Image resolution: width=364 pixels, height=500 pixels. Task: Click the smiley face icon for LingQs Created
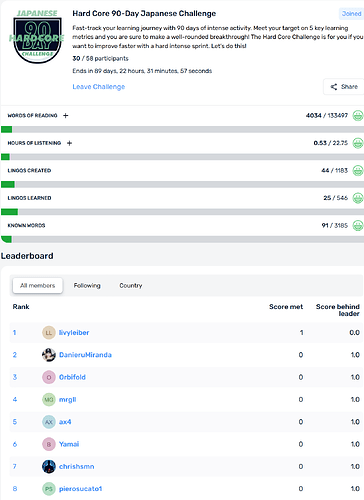pyautogui.click(x=358, y=170)
